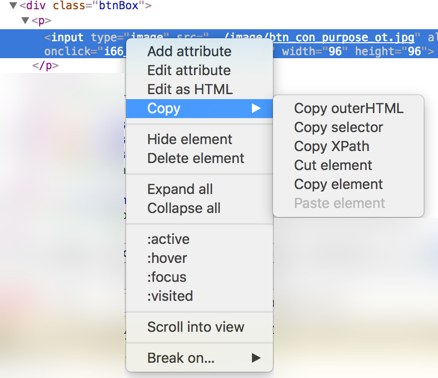Viewport: 438px width, 378px height.
Task: Choose Copy XPath from submenu
Action: pos(348,146)
